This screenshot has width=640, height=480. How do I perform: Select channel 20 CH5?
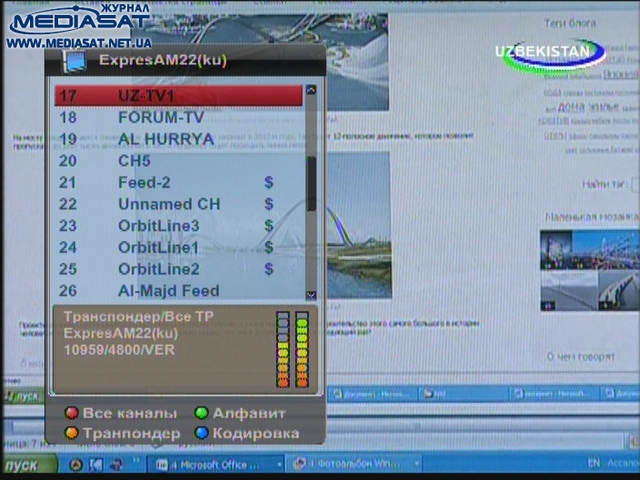point(178,161)
